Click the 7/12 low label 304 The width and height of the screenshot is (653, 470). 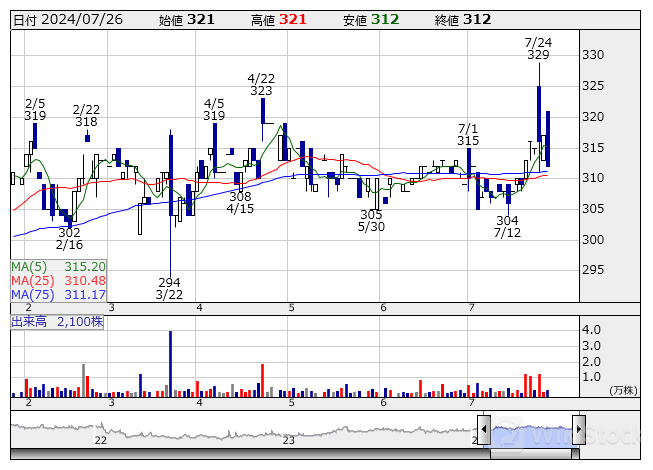pos(507,220)
